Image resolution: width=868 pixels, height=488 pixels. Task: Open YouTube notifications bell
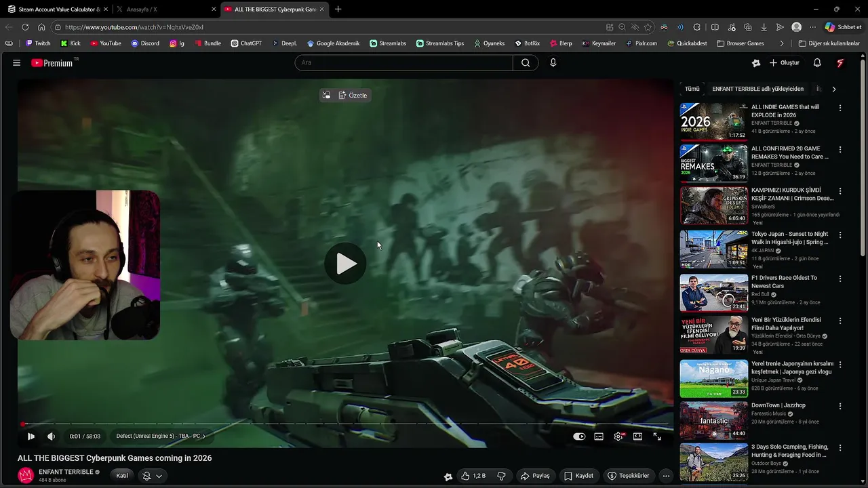click(x=817, y=62)
